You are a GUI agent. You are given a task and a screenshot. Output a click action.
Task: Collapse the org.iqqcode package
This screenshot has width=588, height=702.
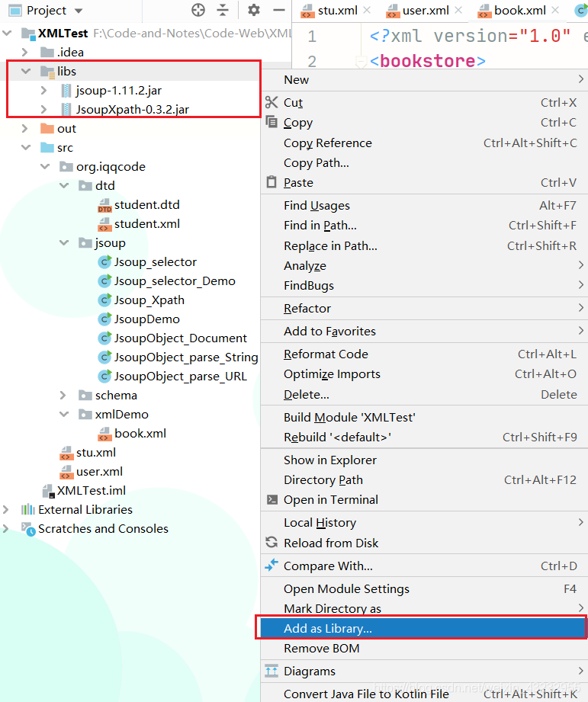45,167
